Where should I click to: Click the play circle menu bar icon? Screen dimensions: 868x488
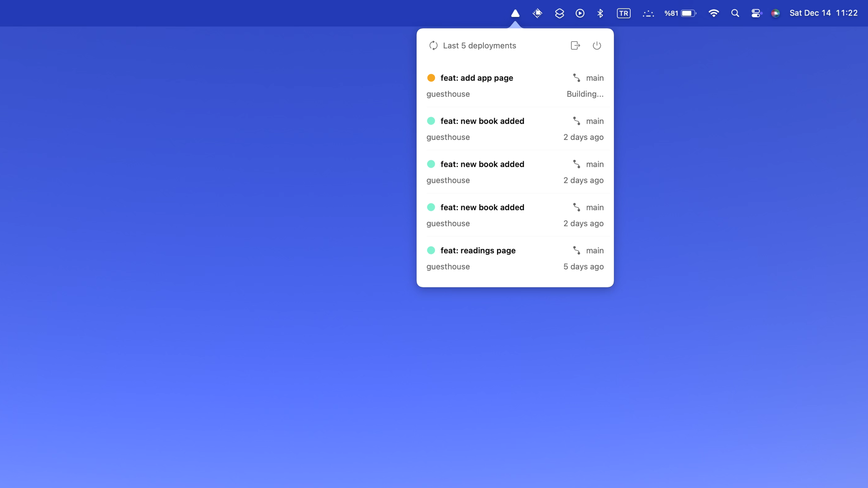pos(580,13)
